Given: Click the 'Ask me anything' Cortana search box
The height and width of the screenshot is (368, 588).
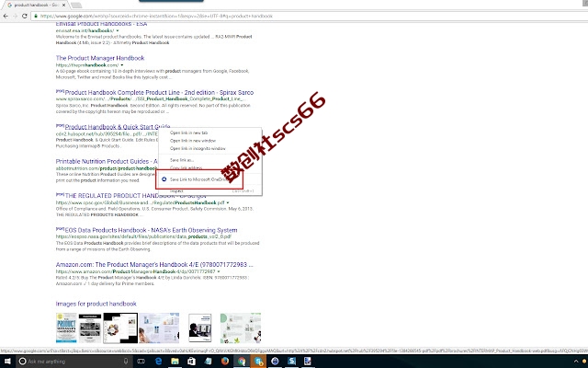Looking at the screenshot, I should [x=75, y=362].
